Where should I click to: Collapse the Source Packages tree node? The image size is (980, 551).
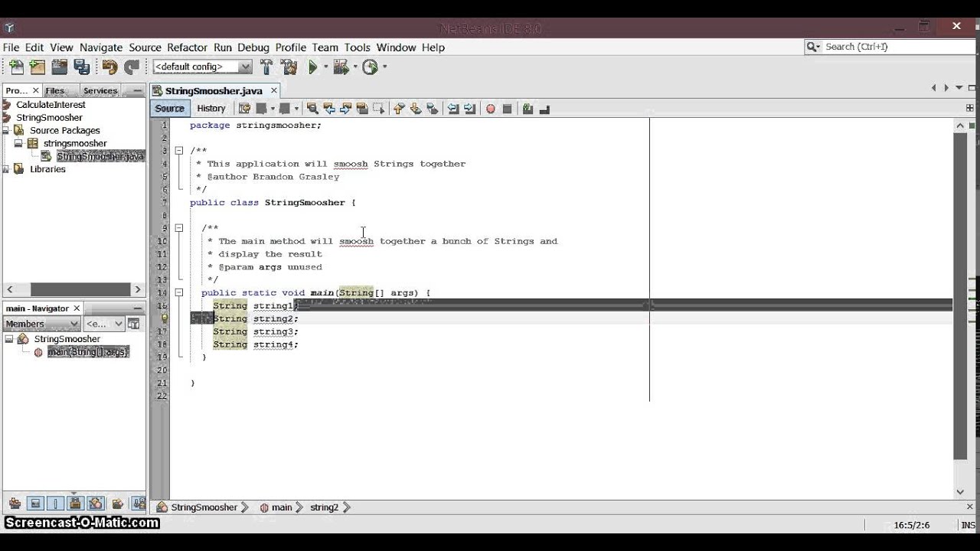click(x=8, y=130)
